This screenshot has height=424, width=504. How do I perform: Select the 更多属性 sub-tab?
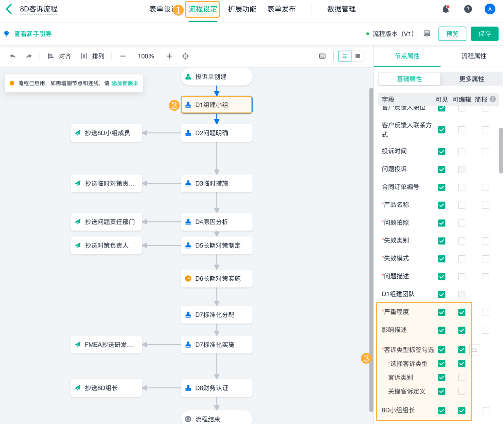click(x=471, y=79)
